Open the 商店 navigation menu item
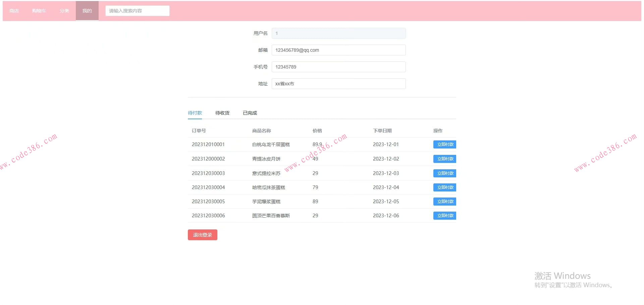 14,10
